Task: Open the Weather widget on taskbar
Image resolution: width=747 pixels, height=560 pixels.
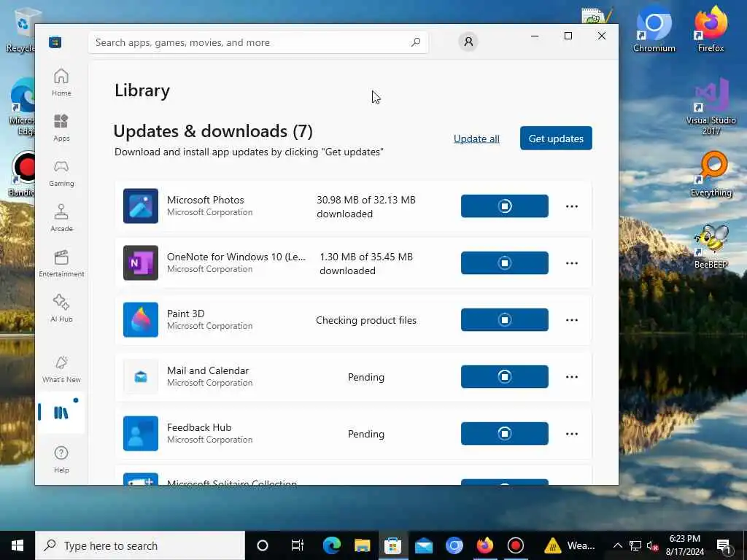Action: pos(570,545)
